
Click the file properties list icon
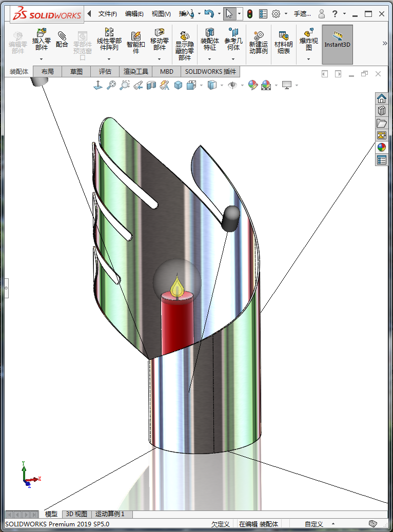click(x=263, y=14)
